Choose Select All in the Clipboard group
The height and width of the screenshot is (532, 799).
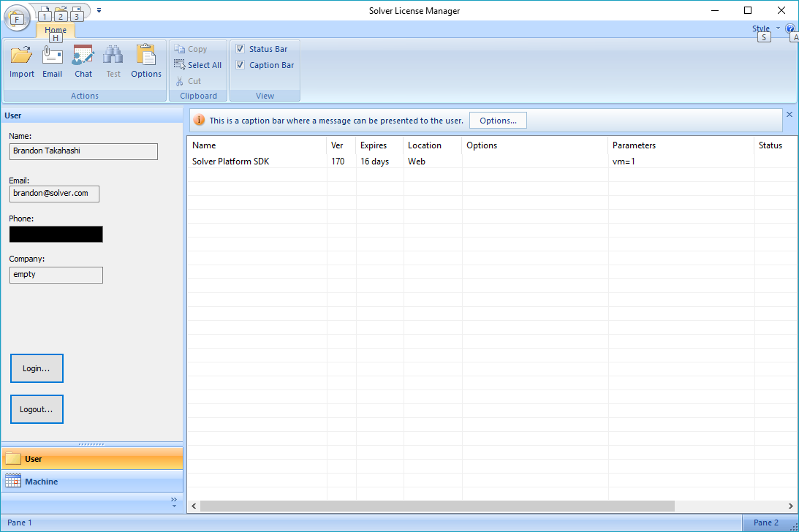click(x=197, y=65)
